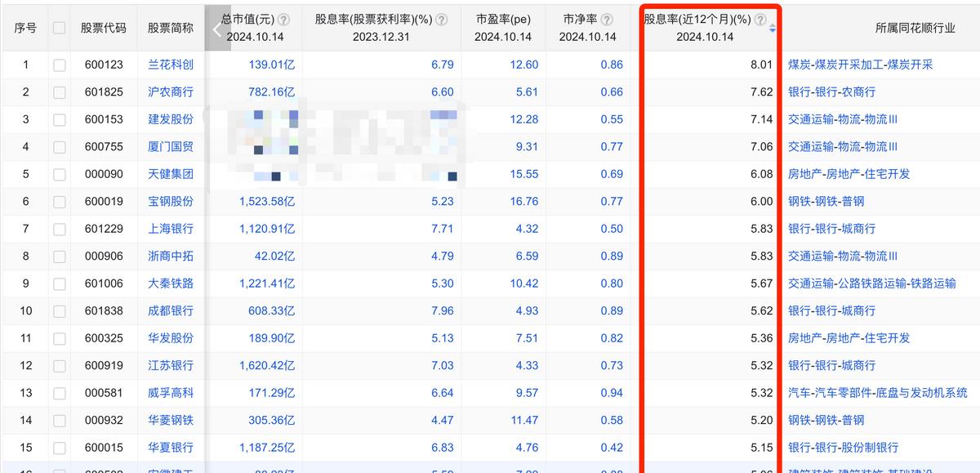Open the 银行-银行-股份制银行 industry link
Image resolution: width=980 pixels, height=473 pixels.
(x=843, y=448)
